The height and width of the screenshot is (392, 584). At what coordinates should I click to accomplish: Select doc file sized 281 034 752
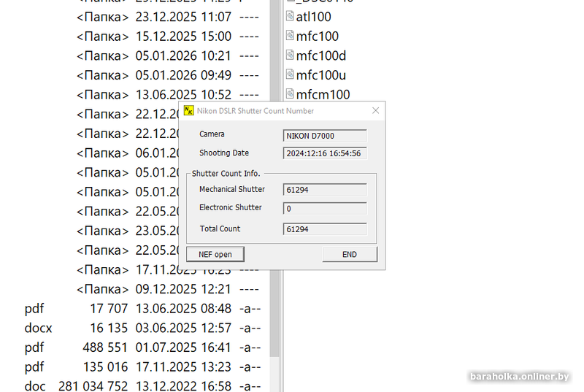click(142, 386)
